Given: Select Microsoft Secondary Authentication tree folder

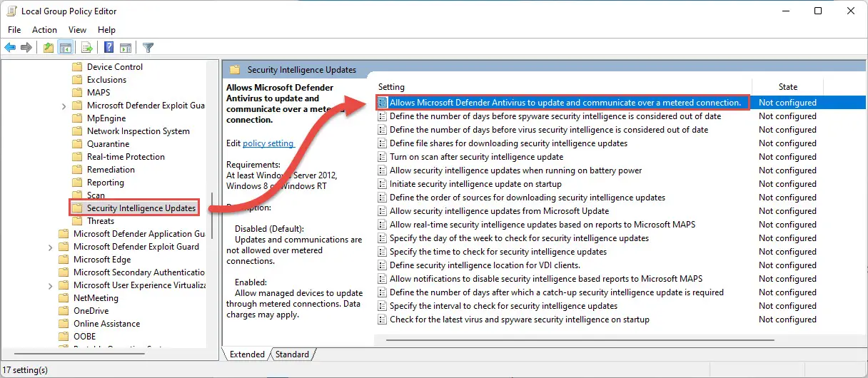Looking at the screenshot, I should click(x=138, y=272).
